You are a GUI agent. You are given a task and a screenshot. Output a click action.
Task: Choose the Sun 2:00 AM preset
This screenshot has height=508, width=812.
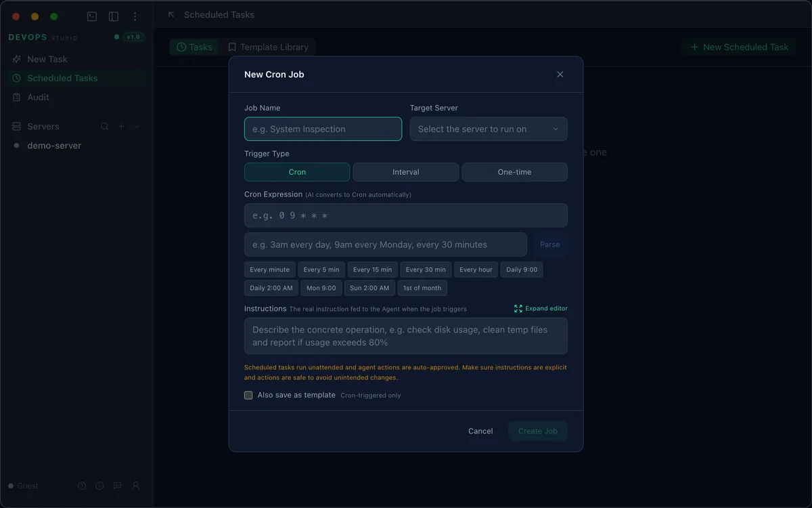(x=369, y=288)
